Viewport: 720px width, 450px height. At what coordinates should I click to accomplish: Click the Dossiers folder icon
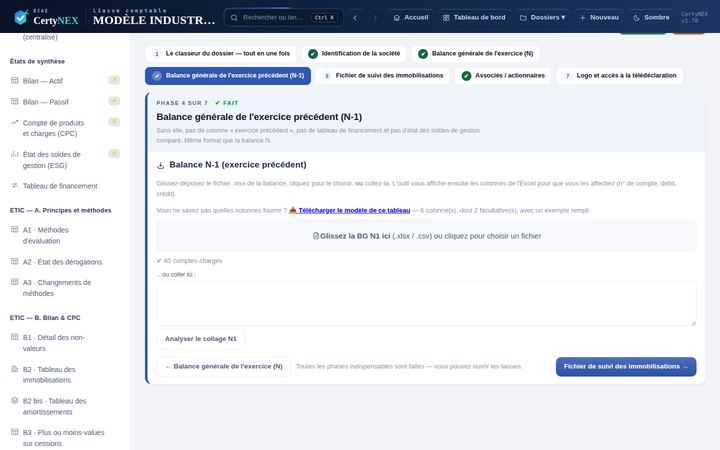(x=523, y=17)
